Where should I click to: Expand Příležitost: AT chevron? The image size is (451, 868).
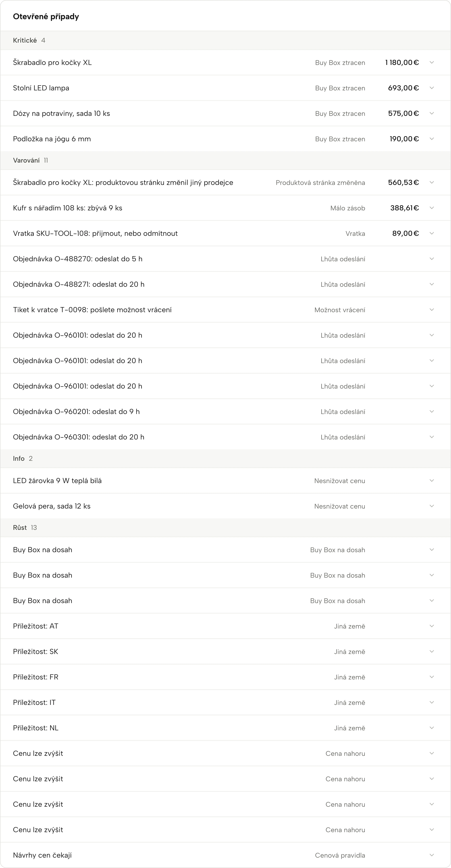431,626
